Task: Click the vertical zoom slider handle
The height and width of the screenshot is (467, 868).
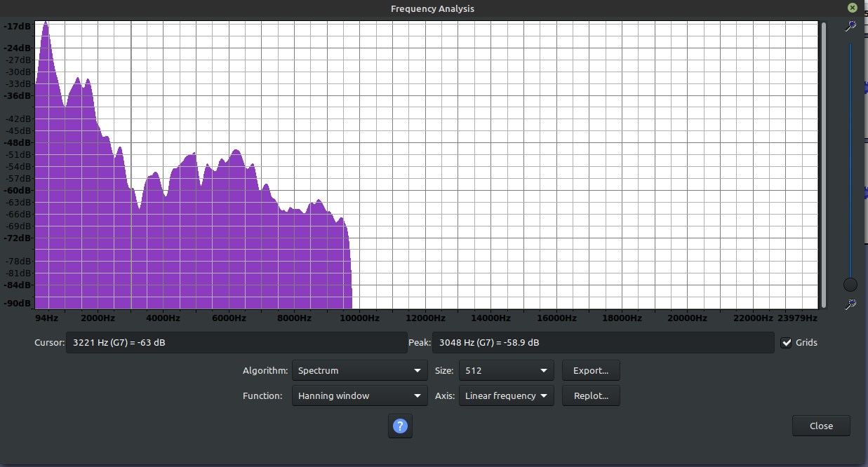Action: [850, 284]
